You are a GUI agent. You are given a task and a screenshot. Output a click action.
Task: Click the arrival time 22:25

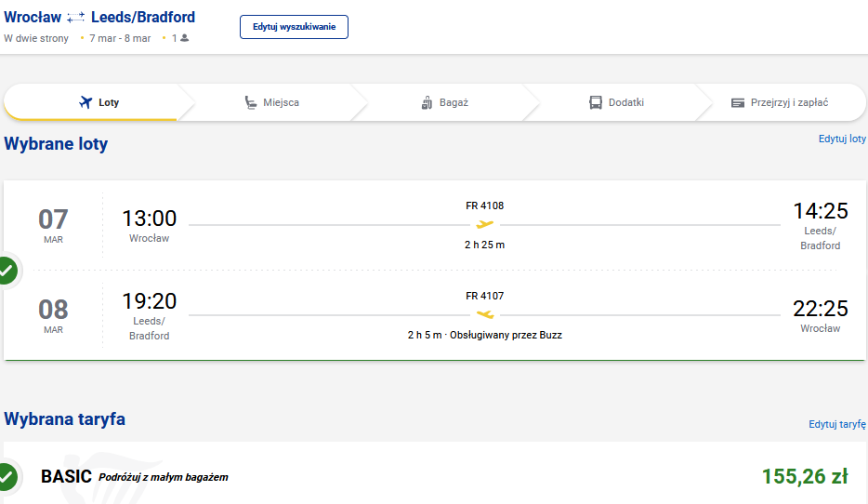coord(821,309)
